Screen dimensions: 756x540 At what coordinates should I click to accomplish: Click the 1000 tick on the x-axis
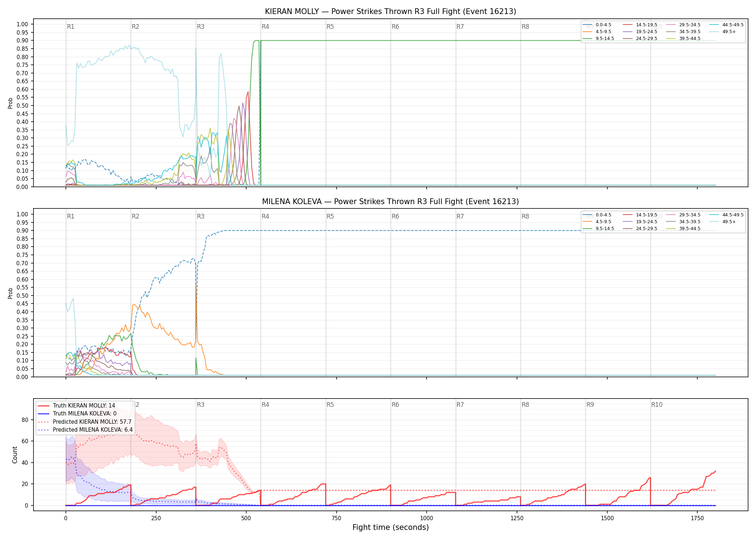[427, 518]
